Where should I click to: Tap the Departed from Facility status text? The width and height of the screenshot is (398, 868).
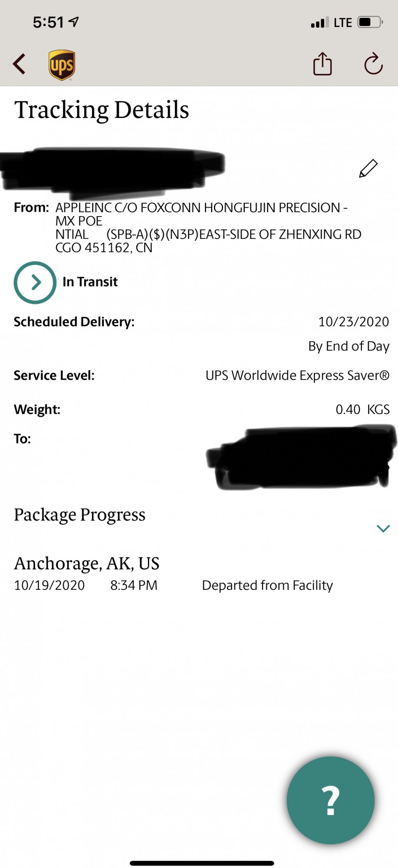click(267, 585)
